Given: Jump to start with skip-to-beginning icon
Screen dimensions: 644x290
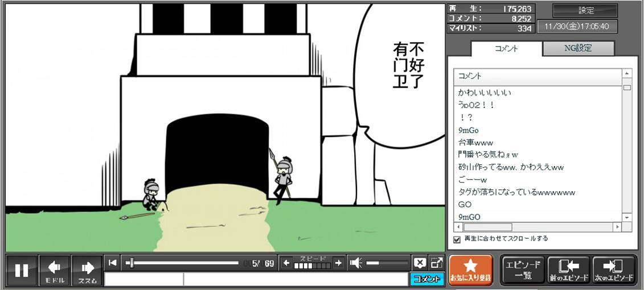Looking at the screenshot, I should [113, 263].
